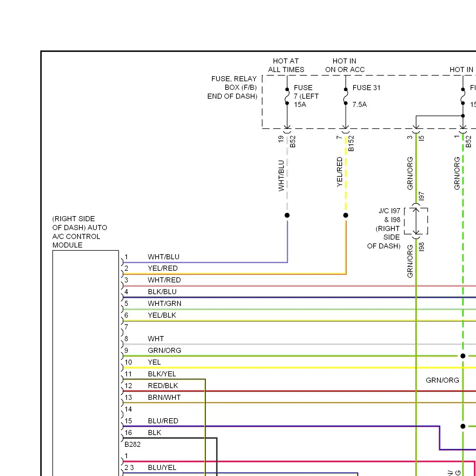The image size is (476, 476).
Task: Click pin 1 WHT/BLU label on module
Action: coord(164,257)
